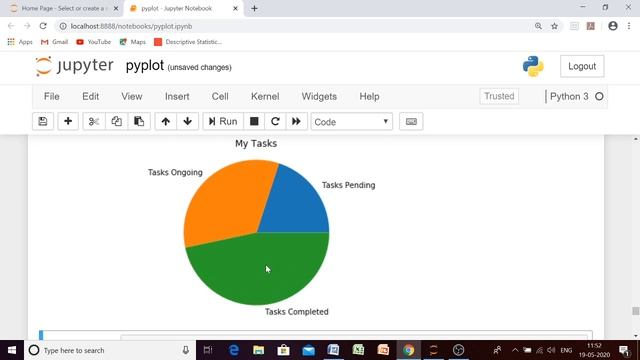Screen dimensions: 640x360
Task: Open Microsoft Store from the taskbar
Action: (x=283, y=350)
